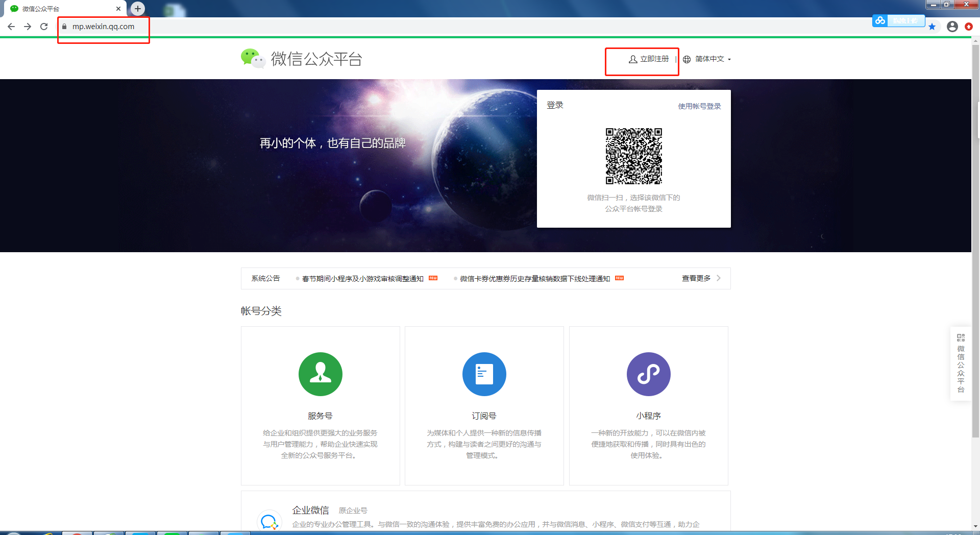Open a new browser tab
Viewport: 980px width, 535px height.
point(138,9)
